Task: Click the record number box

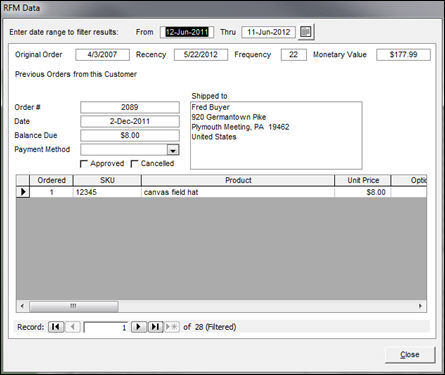Action: click(106, 327)
